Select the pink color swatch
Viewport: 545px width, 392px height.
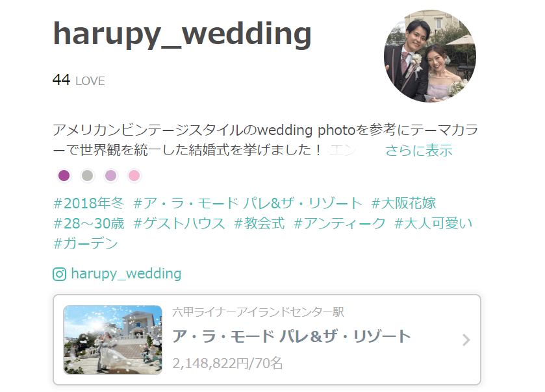134,175
